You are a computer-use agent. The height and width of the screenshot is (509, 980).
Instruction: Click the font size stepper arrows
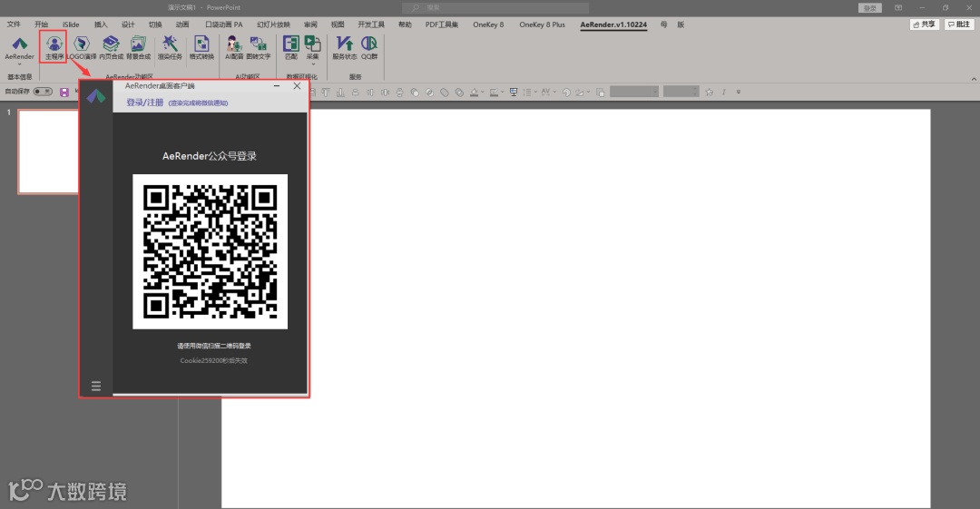695,92
